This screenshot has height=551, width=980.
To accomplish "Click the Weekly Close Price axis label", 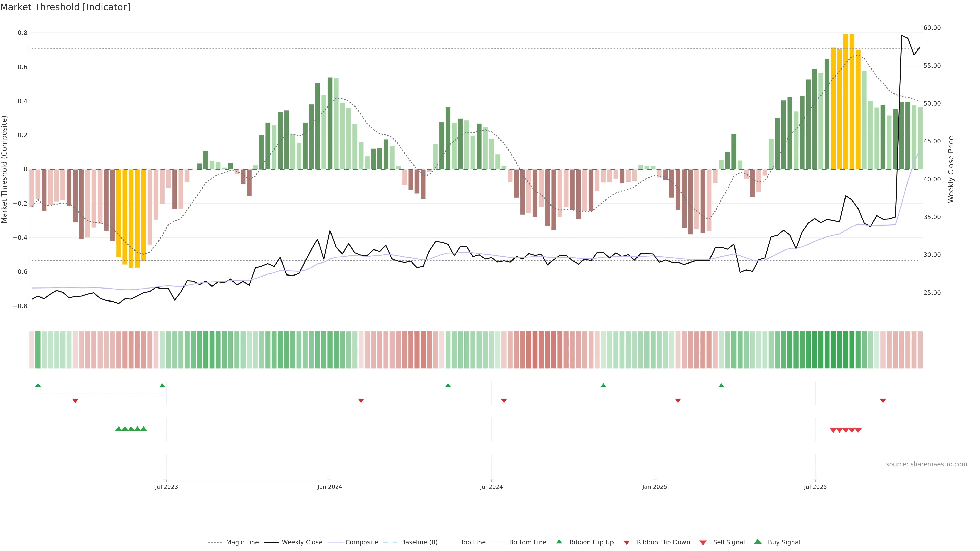I will 951,169.
